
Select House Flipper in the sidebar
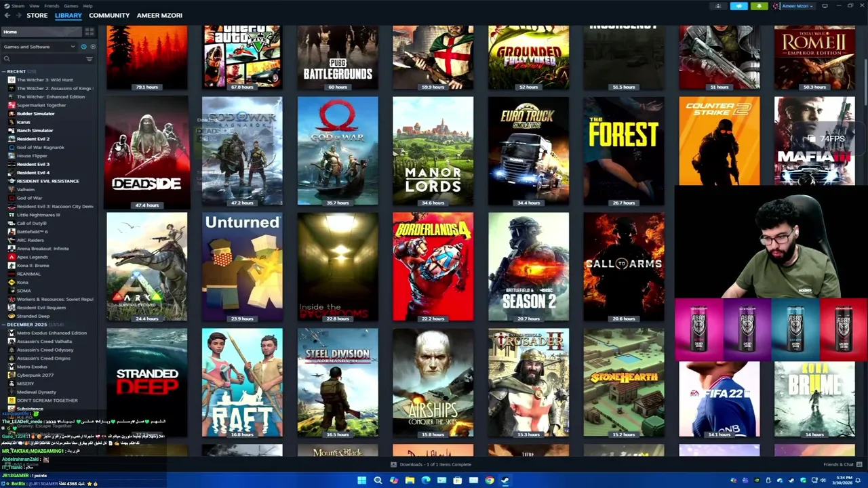pyautogui.click(x=32, y=156)
